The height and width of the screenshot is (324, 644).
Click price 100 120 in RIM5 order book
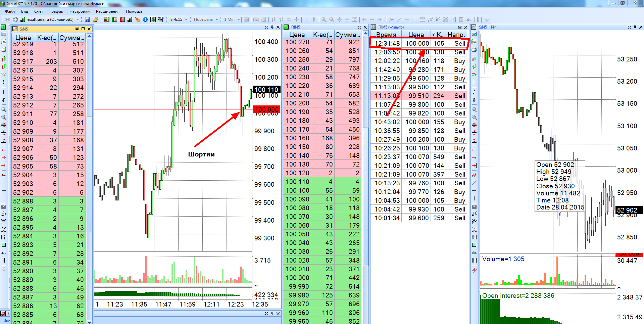coord(297,173)
